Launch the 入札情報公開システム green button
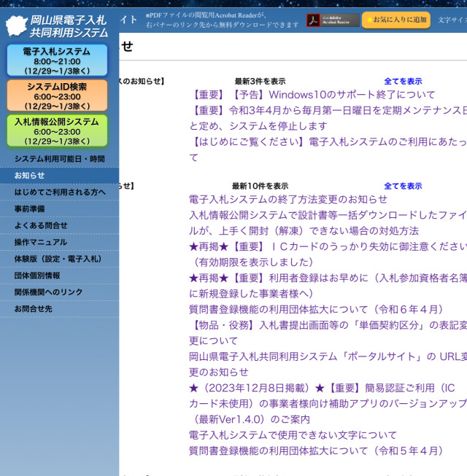Image resolution: width=467 pixels, height=476 pixels. coord(57,131)
